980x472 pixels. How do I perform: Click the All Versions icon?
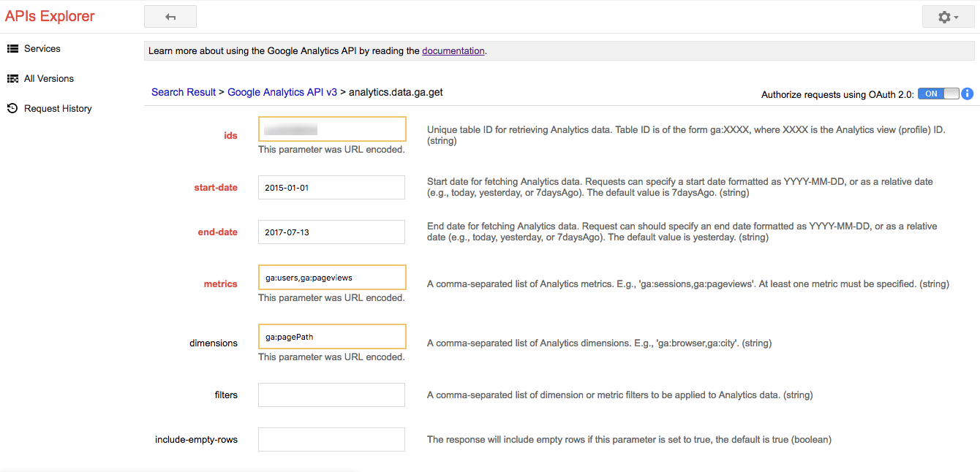click(12, 79)
